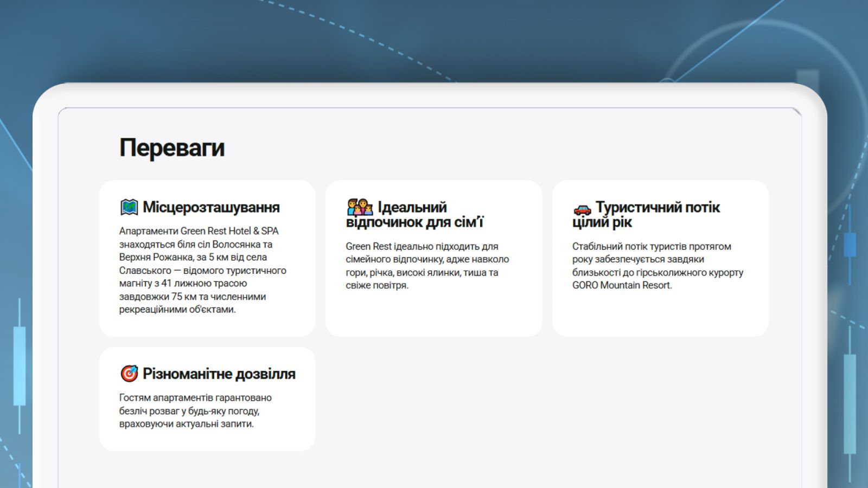868x488 pixels.
Task: Click the Різноманітне дозвілля card title
Action: (219, 374)
